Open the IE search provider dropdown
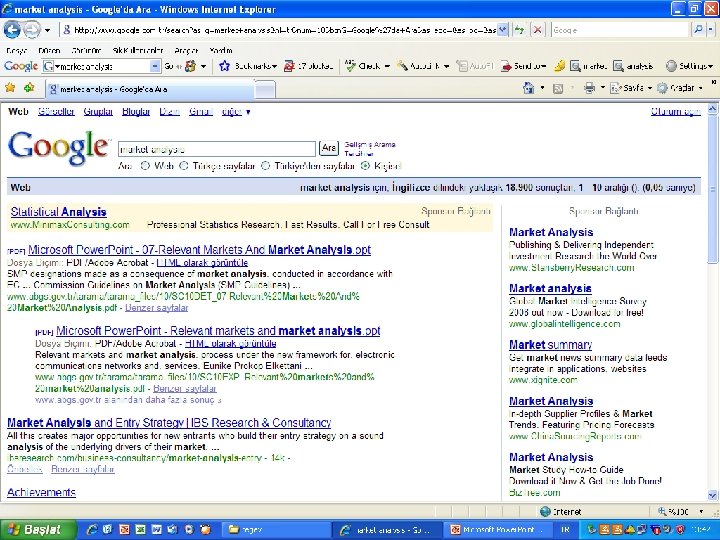Image resolution: width=720 pixels, height=540 pixels. click(710, 30)
